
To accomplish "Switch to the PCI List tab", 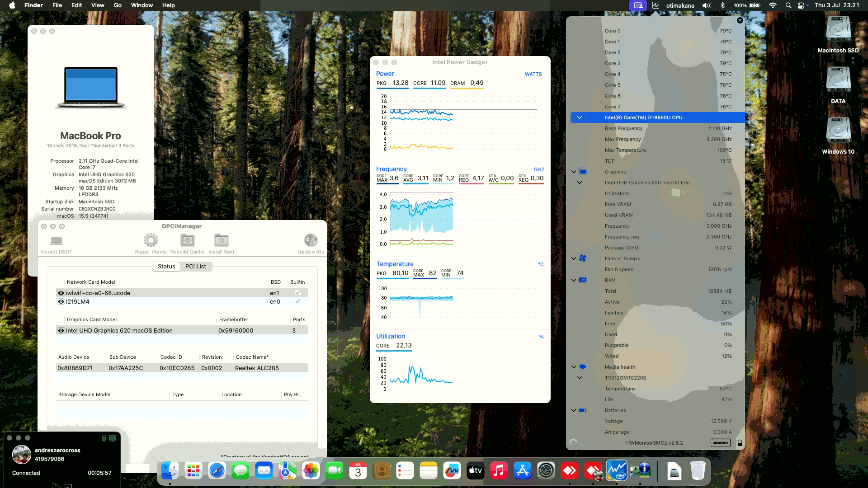I will point(195,267).
